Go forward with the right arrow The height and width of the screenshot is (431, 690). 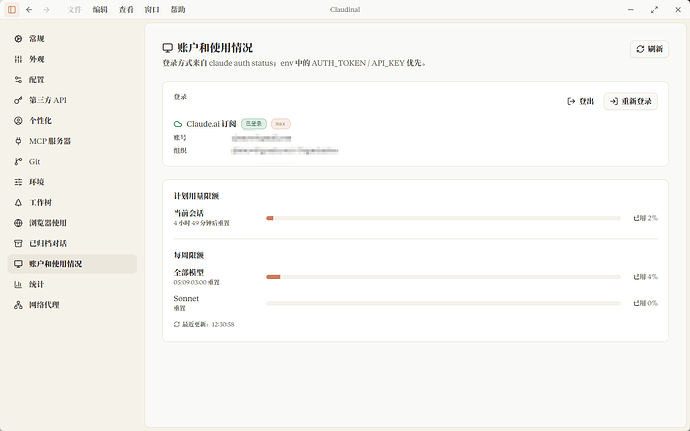(x=46, y=9)
